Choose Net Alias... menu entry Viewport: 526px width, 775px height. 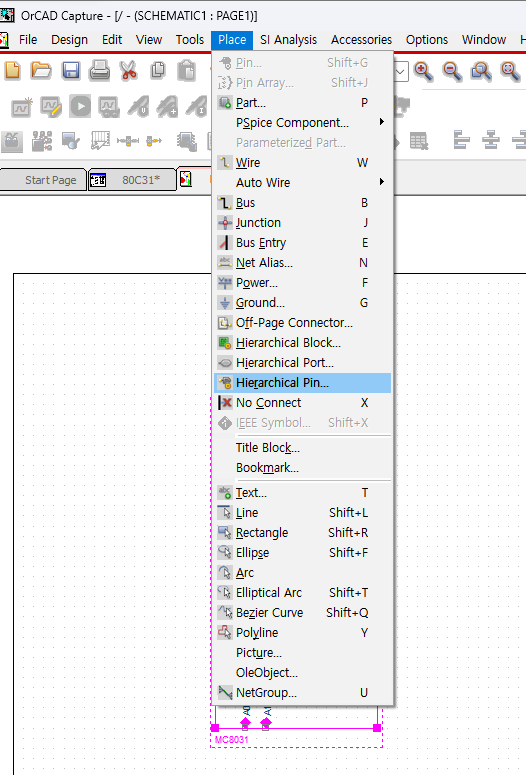click(x=303, y=263)
